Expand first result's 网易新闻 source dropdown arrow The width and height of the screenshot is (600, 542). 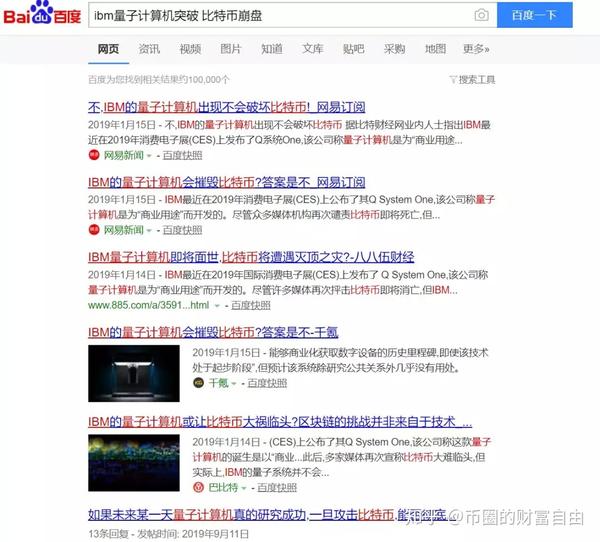point(149,156)
